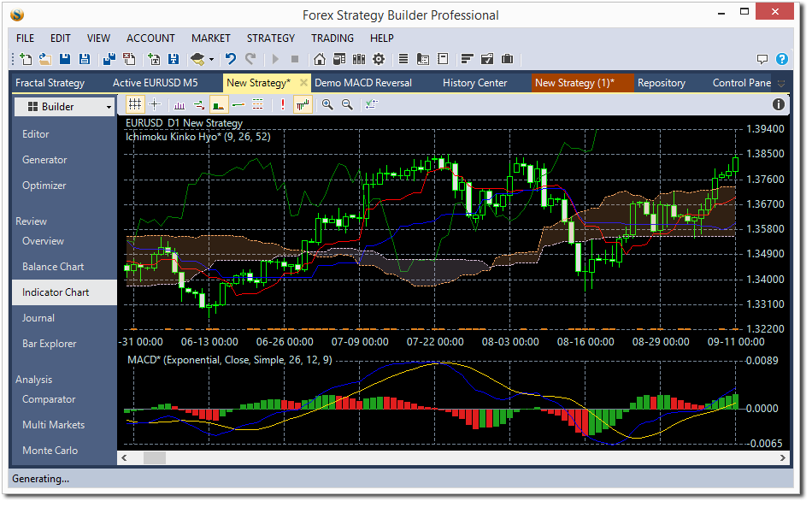
Task: Undo the last strategy change
Action: (x=229, y=59)
